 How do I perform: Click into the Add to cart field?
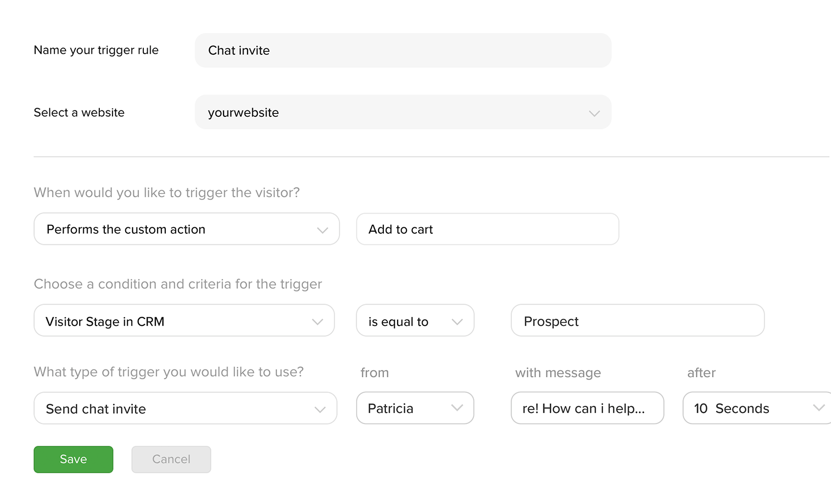[x=487, y=229]
